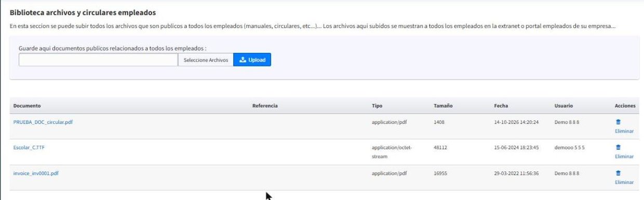This screenshot has height=200, width=644.
Task: Open the invoice_inv0001.pdf document link
Action: [x=36, y=174]
